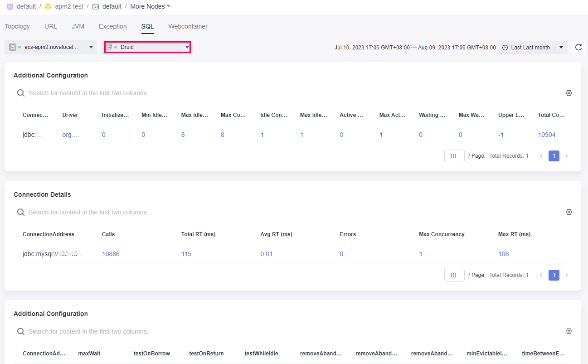Click the code icon before default environment
588x364 pixels.
[x=96, y=6]
